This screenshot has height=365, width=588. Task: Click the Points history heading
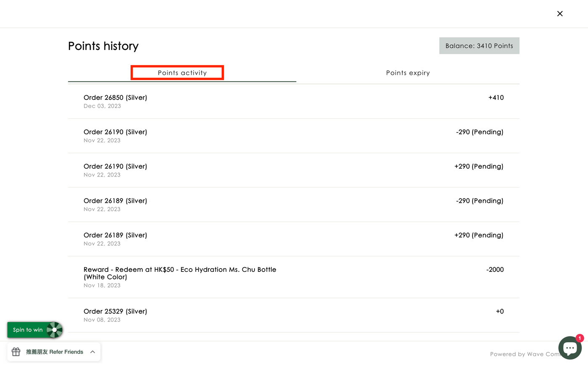(x=103, y=46)
